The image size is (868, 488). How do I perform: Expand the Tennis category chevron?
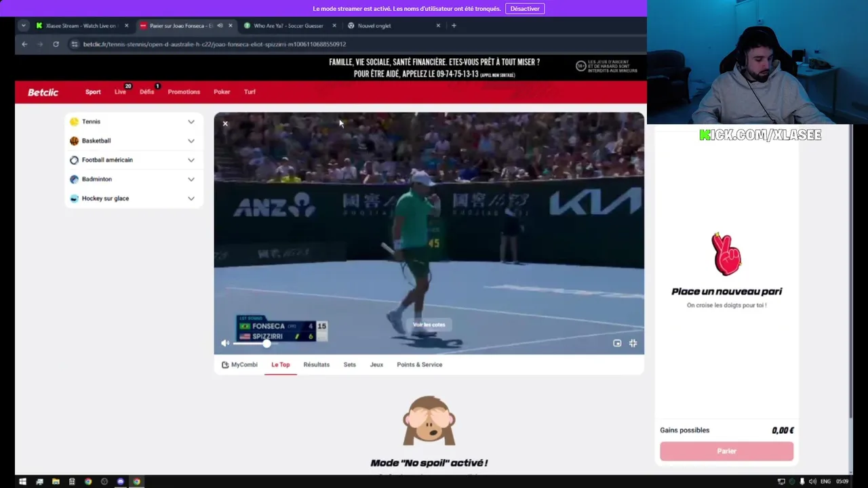[x=191, y=122]
